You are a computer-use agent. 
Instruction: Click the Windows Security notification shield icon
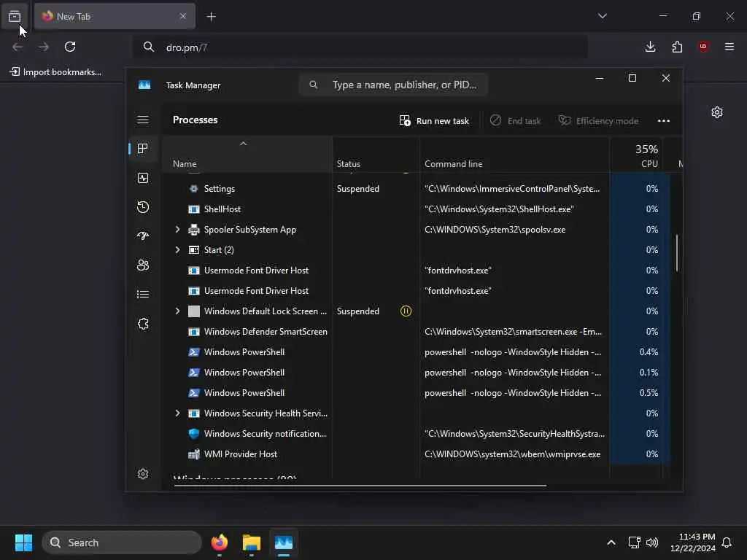(x=194, y=434)
